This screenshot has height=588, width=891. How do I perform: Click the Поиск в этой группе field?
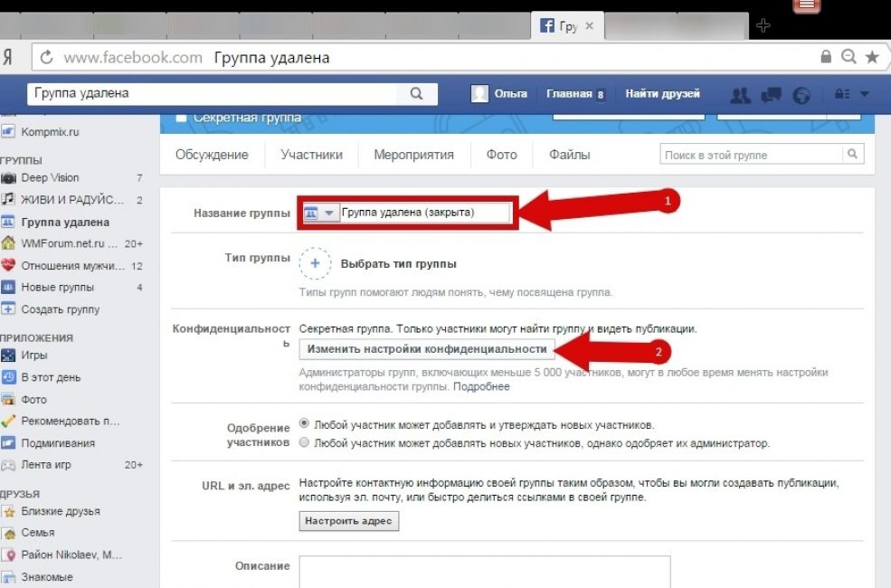[751, 155]
